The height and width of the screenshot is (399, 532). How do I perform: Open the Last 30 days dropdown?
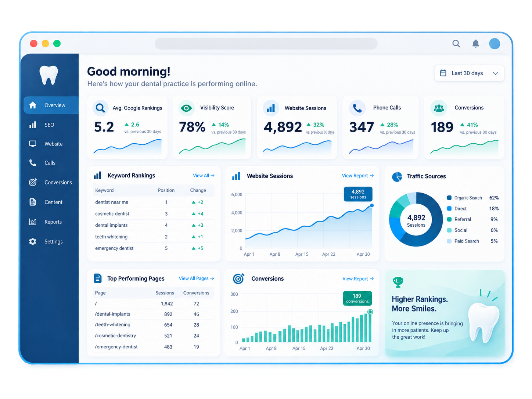469,73
